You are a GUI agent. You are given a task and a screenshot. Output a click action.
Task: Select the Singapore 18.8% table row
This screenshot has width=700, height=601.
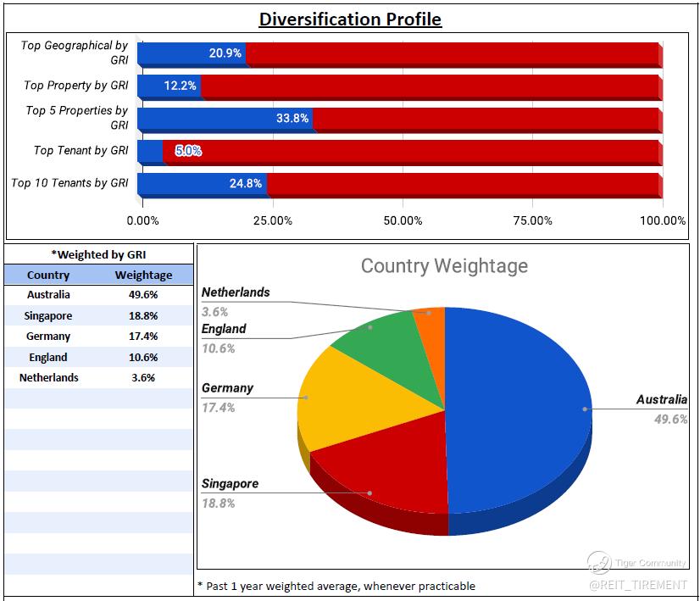(x=98, y=315)
